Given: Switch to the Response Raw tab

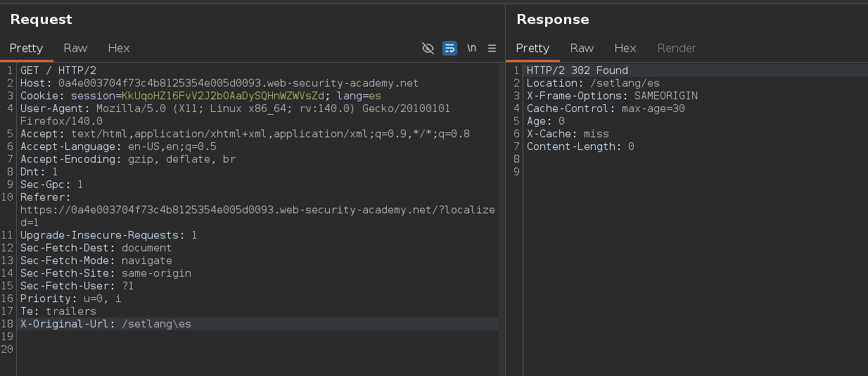Looking at the screenshot, I should 582,48.
